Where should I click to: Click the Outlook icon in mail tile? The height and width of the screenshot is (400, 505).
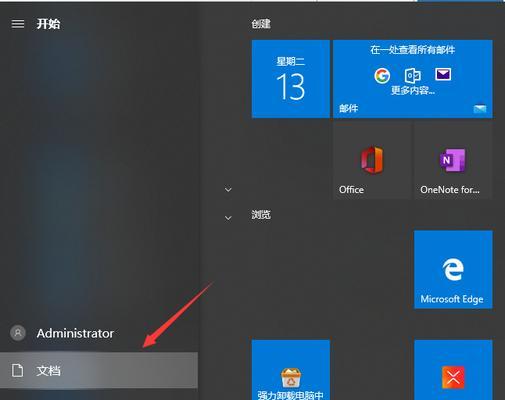pyautogui.click(x=412, y=76)
